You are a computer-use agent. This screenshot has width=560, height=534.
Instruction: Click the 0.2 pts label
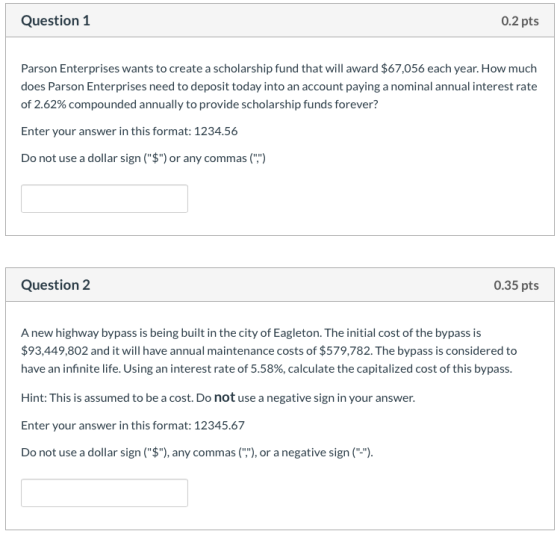(520, 21)
